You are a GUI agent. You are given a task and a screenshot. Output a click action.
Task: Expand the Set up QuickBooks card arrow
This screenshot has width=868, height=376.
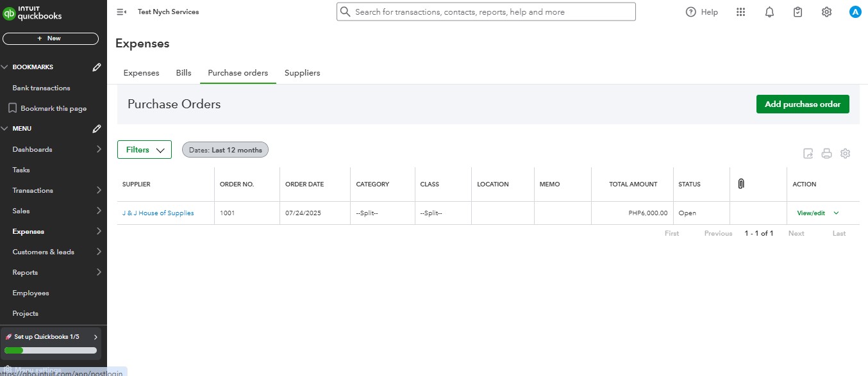[96, 337]
